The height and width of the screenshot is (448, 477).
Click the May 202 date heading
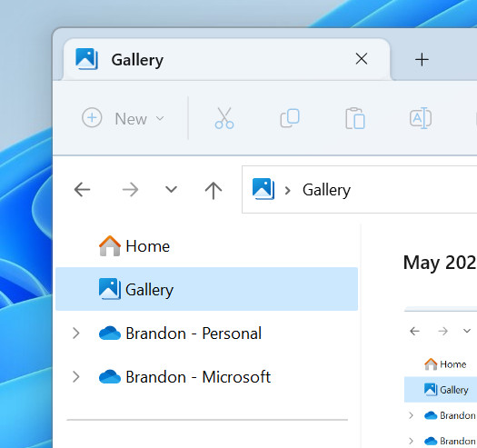click(x=440, y=263)
